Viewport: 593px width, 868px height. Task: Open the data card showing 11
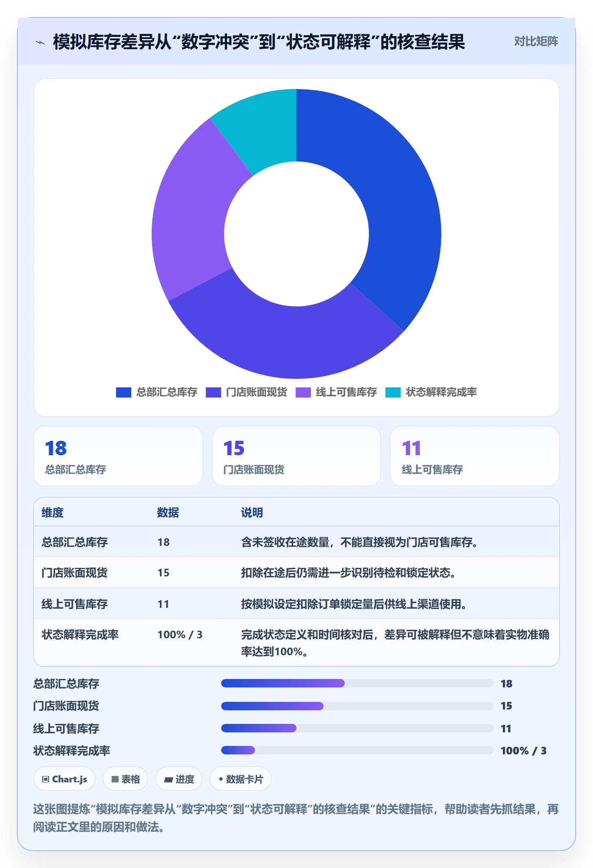point(475,456)
